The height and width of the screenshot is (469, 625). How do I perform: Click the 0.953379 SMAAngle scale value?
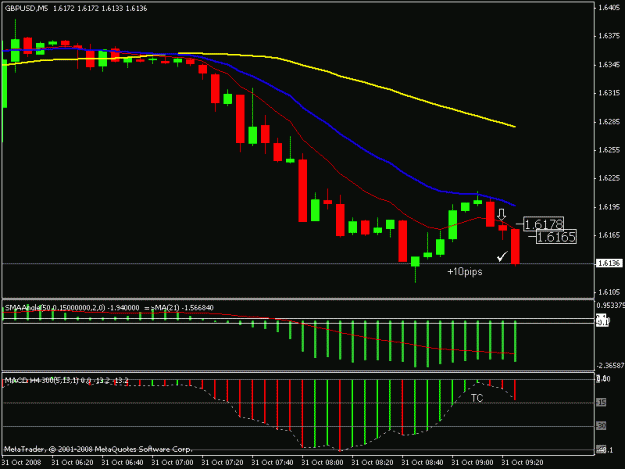tap(610, 306)
